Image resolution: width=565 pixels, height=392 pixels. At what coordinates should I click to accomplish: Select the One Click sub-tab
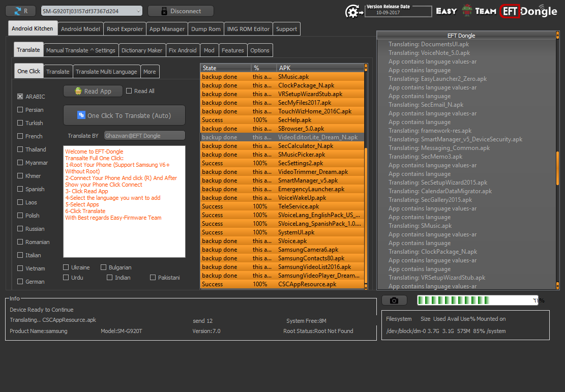[29, 71]
